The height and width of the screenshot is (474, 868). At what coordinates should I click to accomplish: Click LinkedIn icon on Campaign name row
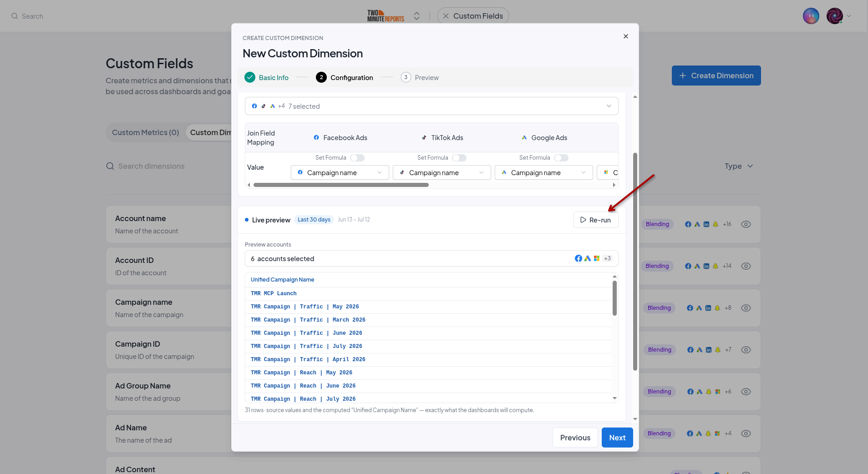click(x=708, y=308)
